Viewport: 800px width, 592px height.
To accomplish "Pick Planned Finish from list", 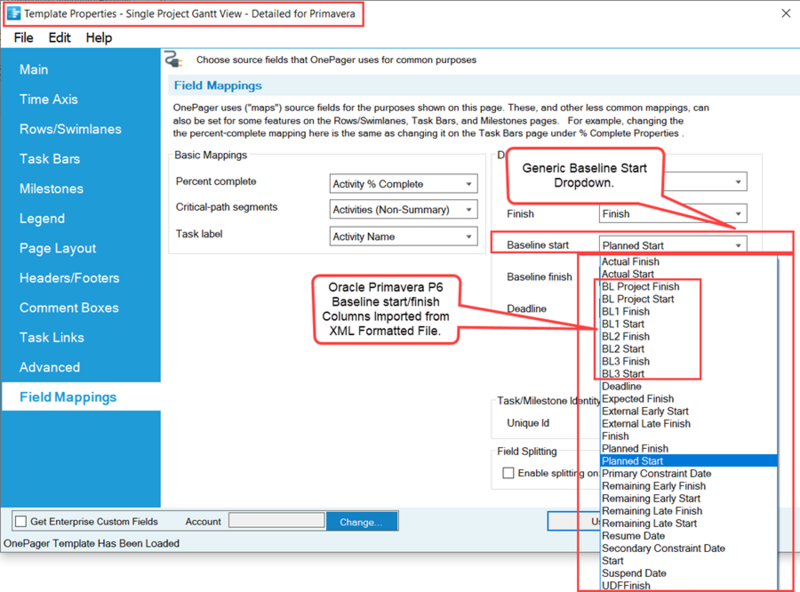I will (689, 449).
